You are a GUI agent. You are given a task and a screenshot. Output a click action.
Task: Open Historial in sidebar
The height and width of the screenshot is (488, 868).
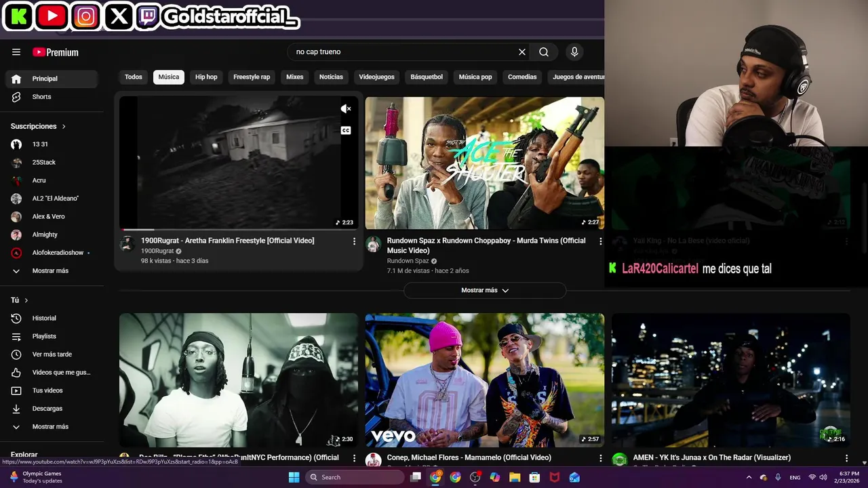[52, 318]
